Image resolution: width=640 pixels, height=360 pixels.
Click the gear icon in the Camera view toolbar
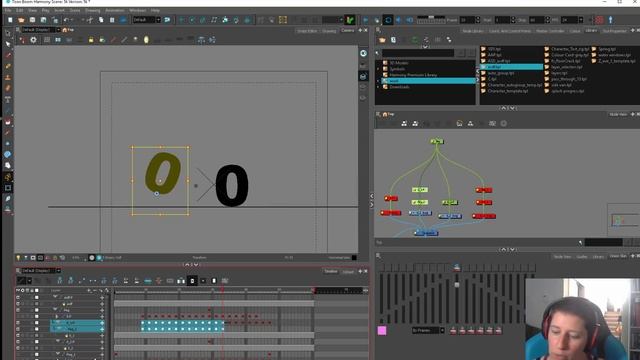point(33,40)
